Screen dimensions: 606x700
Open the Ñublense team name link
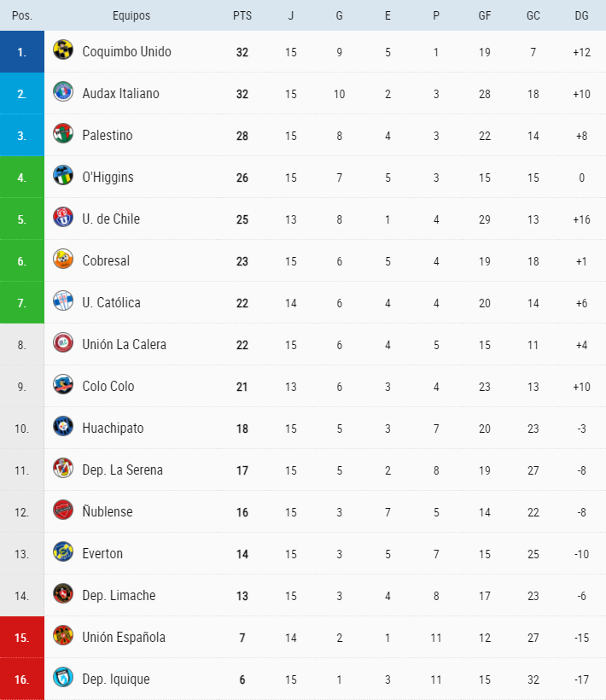pos(107,511)
